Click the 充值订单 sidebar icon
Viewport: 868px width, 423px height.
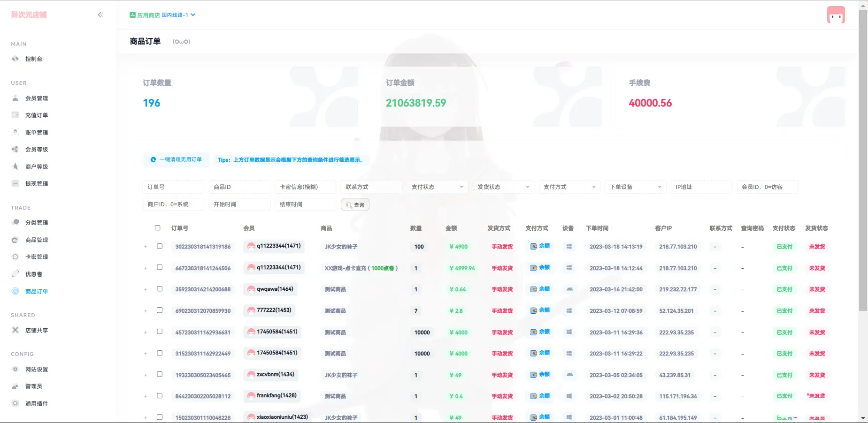click(15, 115)
